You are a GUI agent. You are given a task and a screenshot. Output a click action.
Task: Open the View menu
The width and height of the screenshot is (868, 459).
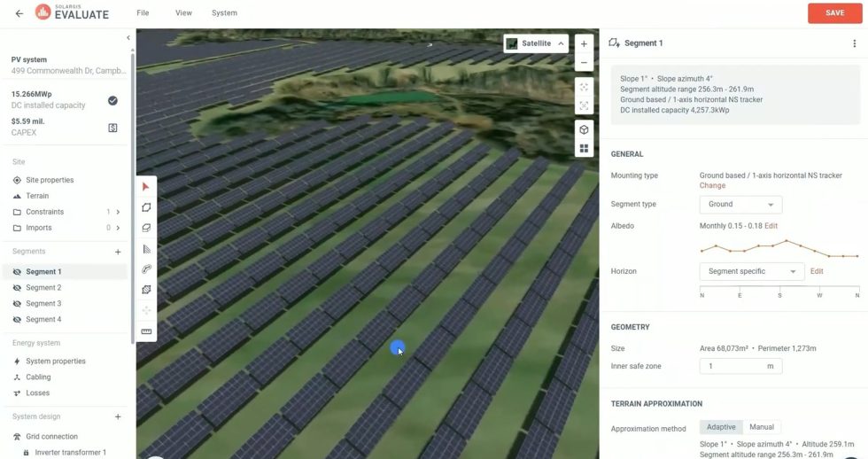point(184,12)
